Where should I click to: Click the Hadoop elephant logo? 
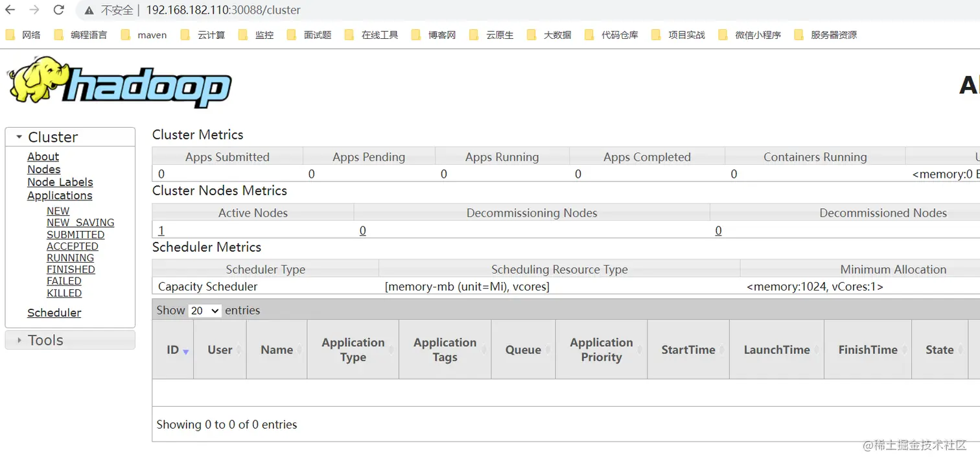[119, 82]
